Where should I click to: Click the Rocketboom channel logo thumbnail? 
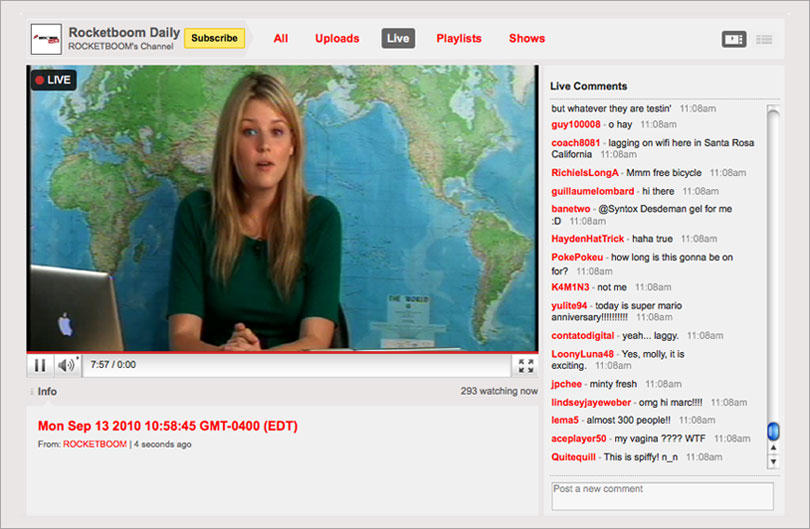pos(46,39)
